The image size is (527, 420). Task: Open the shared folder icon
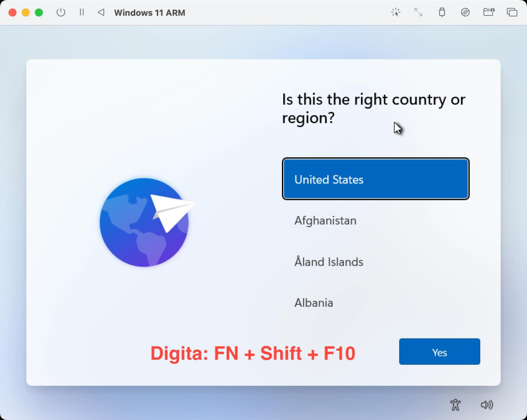489,12
